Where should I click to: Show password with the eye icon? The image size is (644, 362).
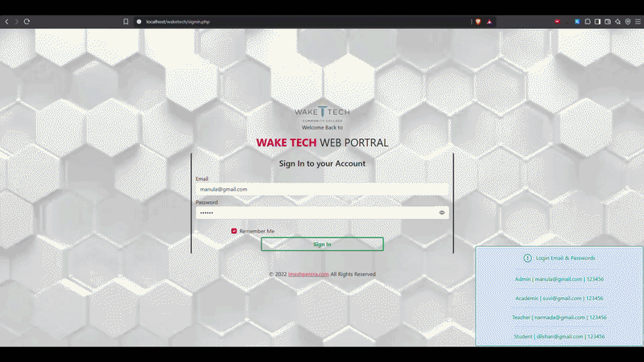point(442,212)
